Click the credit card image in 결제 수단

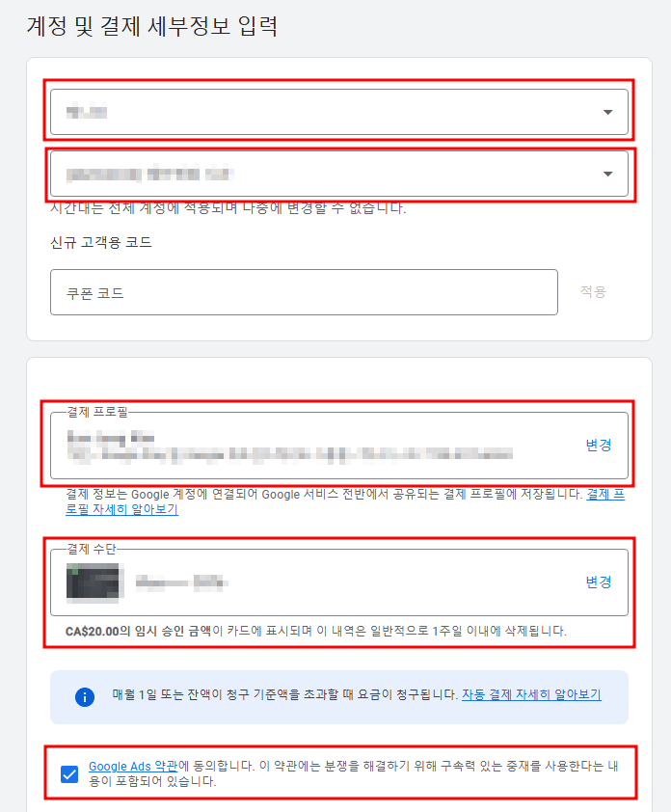click(x=93, y=583)
